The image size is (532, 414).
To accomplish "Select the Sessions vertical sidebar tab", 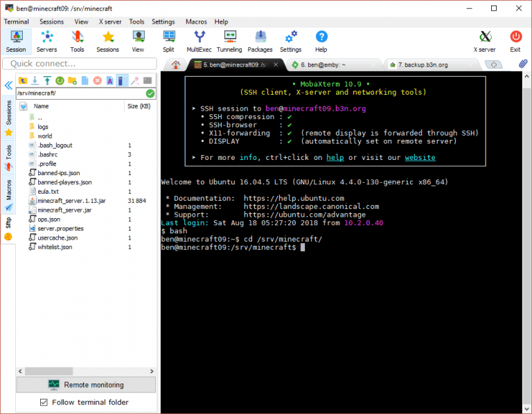I will pos(8,112).
